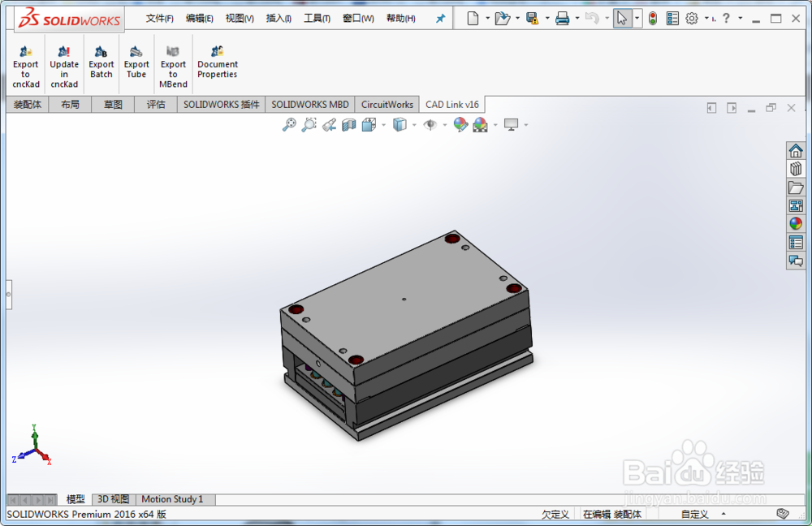Open the 编辑(E) menu
The height and width of the screenshot is (526, 812).
point(200,19)
